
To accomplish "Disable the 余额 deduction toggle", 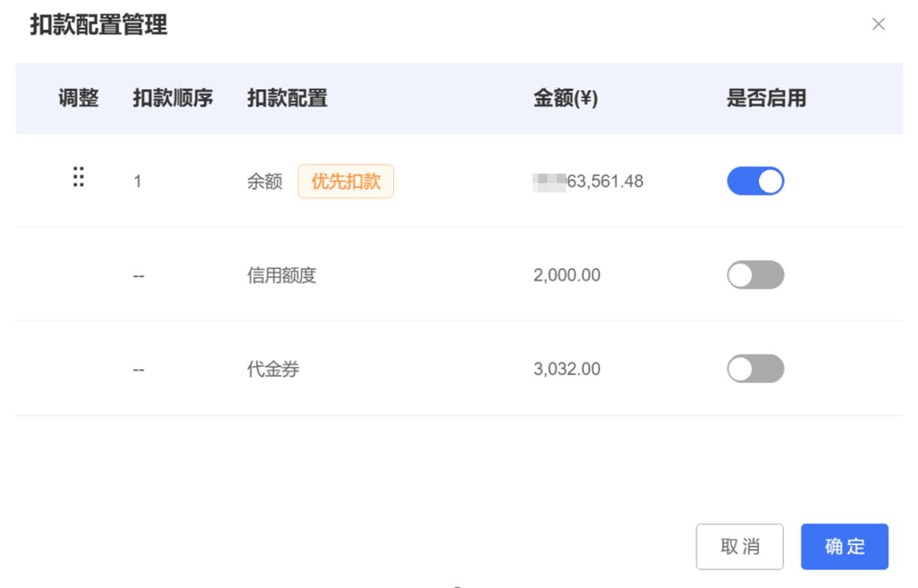I will click(x=755, y=181).
